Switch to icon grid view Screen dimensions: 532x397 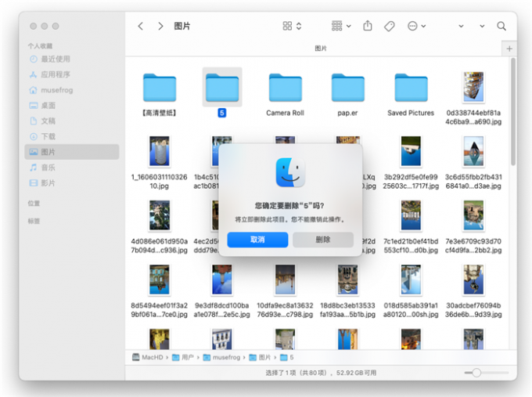pyautogui.click(x=287, y=26)
